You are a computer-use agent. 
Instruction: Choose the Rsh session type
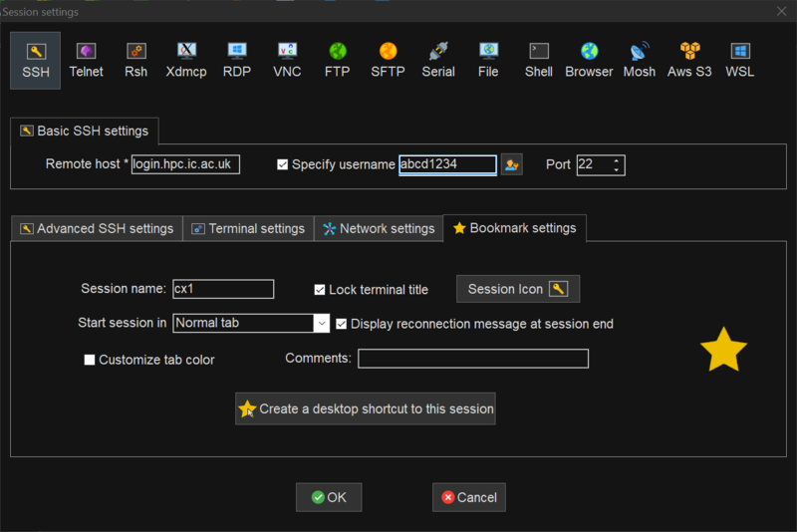(135, 61)
